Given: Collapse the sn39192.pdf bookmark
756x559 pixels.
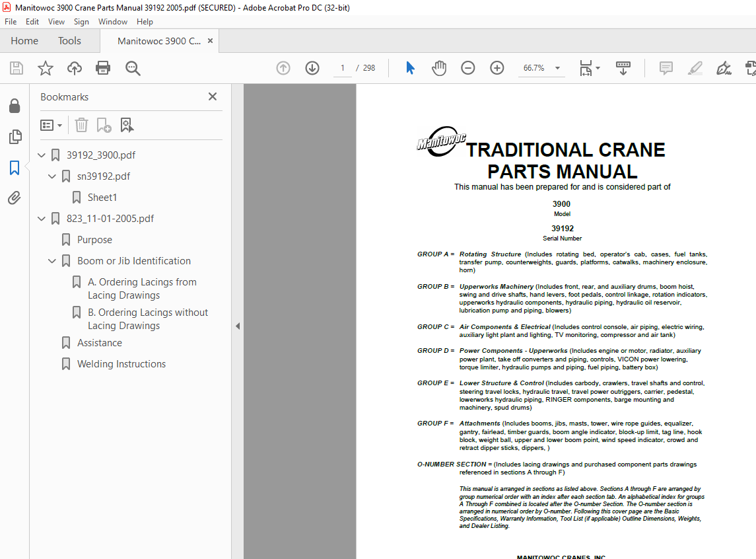Looking at the screenshot, I should point(52,176).
